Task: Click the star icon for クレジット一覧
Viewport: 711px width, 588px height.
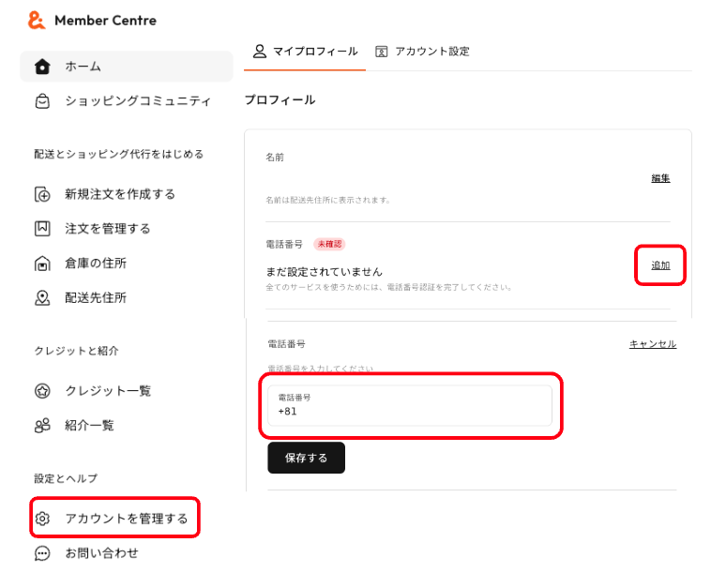Action: [42, 391]
